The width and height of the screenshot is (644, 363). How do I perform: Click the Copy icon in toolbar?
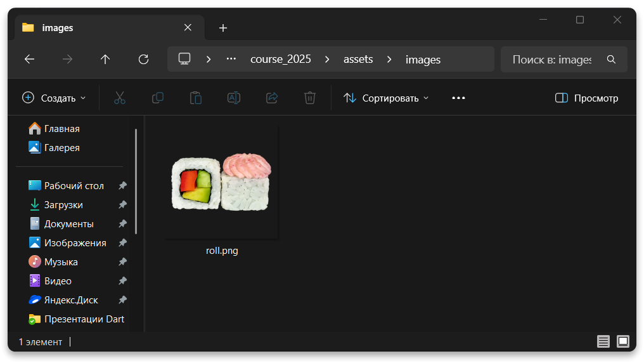pyautogui.click(x=158, y=98)
